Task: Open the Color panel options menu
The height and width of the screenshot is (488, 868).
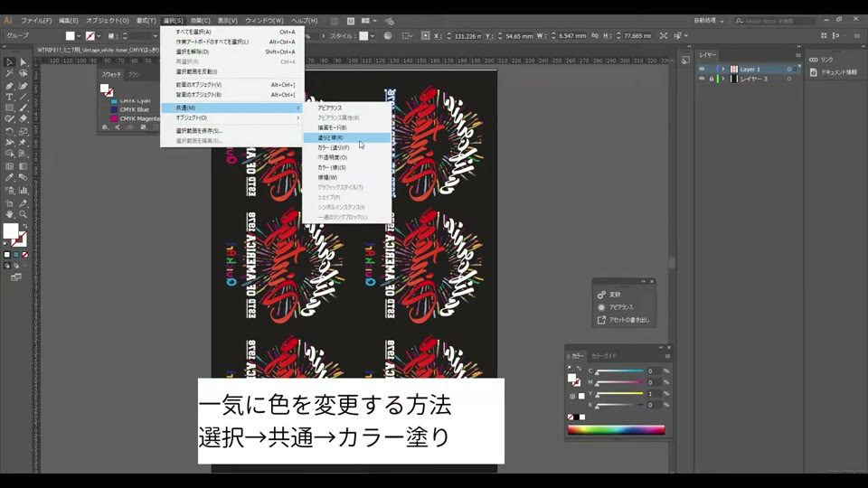Action: tap(667, 356)
